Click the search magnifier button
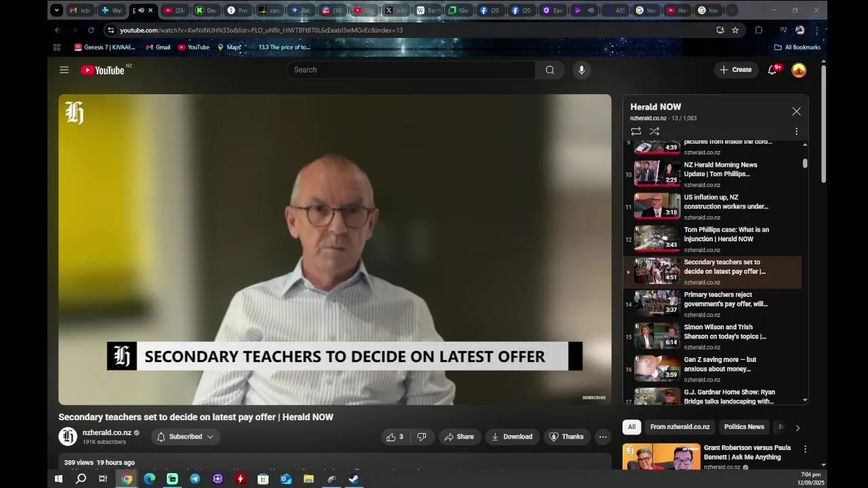Viewport: 868px width, 488px height. point(550,70)
